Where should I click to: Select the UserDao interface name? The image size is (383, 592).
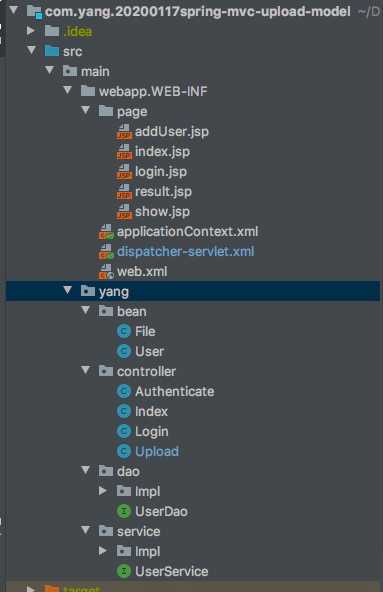161,512
